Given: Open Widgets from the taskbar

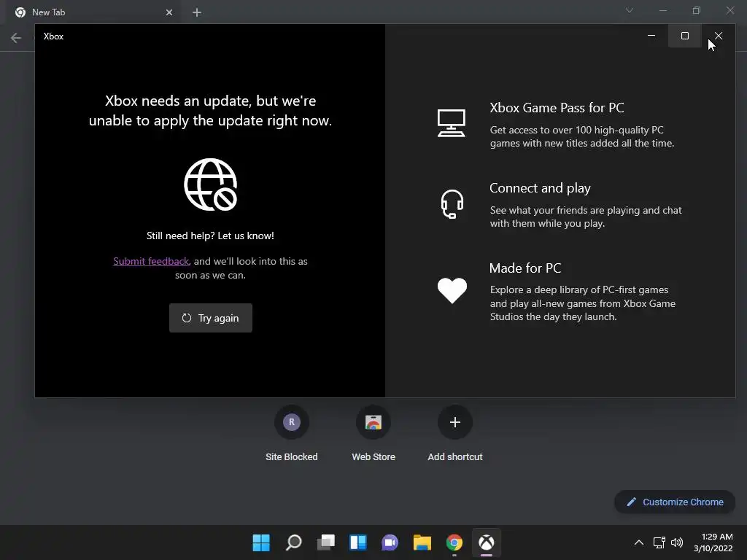Looking at the screenshot, I should (357, 542).
